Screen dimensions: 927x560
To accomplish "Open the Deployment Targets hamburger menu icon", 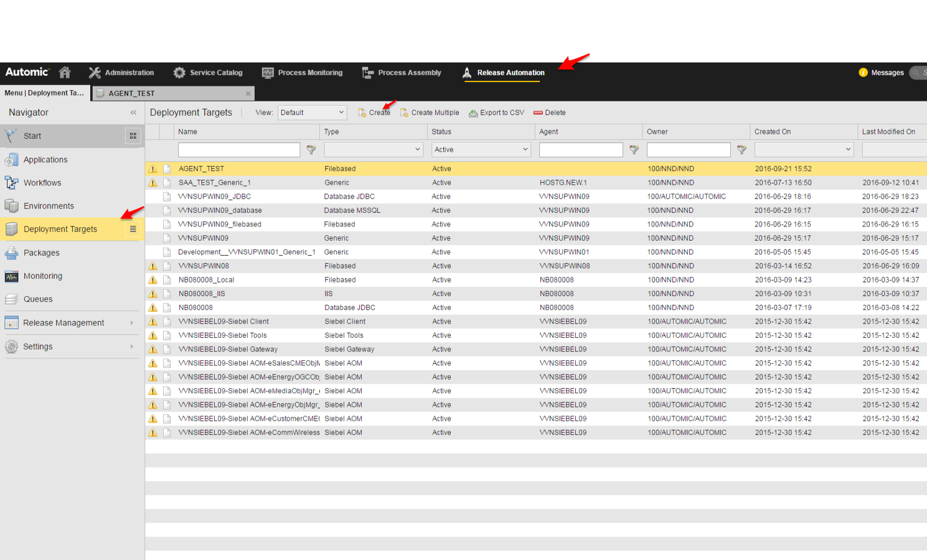I will 132,228.
